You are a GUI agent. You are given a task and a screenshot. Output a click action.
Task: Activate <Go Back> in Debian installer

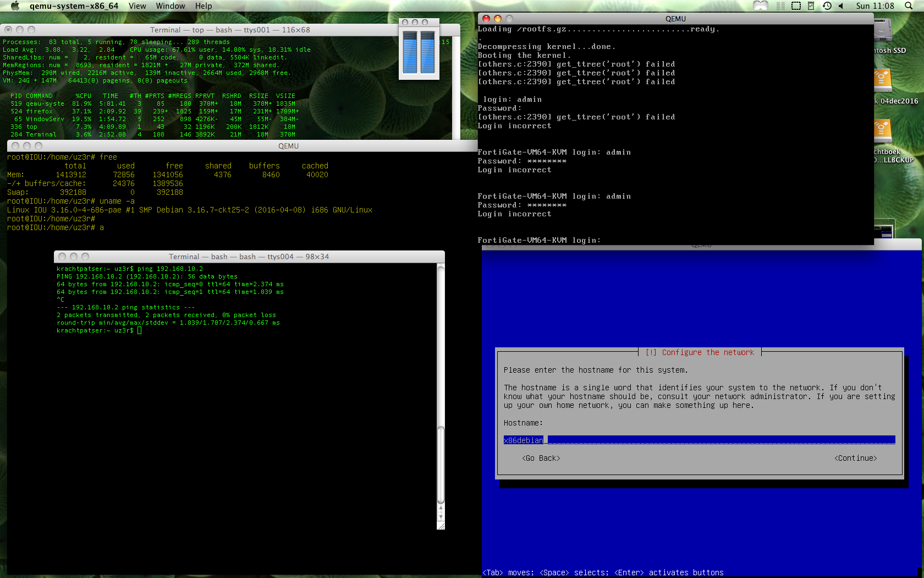click(x=541, y=458)
